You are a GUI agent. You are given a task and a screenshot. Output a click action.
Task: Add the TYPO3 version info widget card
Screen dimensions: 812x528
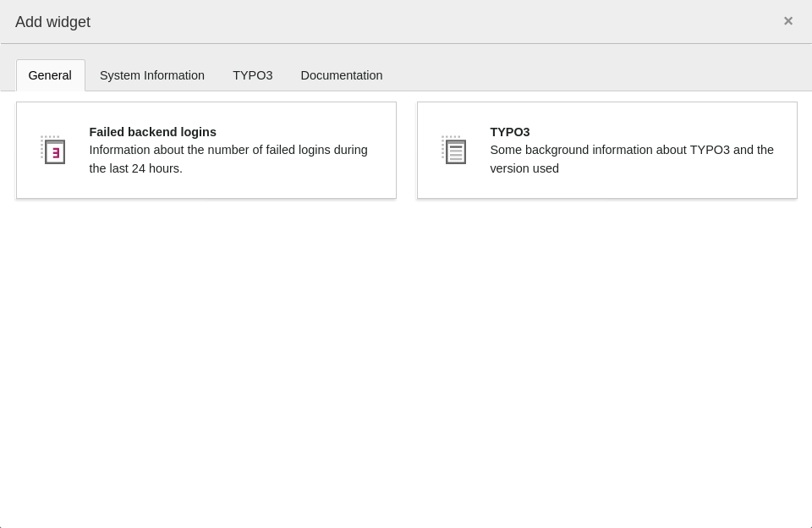click(606, 186)
